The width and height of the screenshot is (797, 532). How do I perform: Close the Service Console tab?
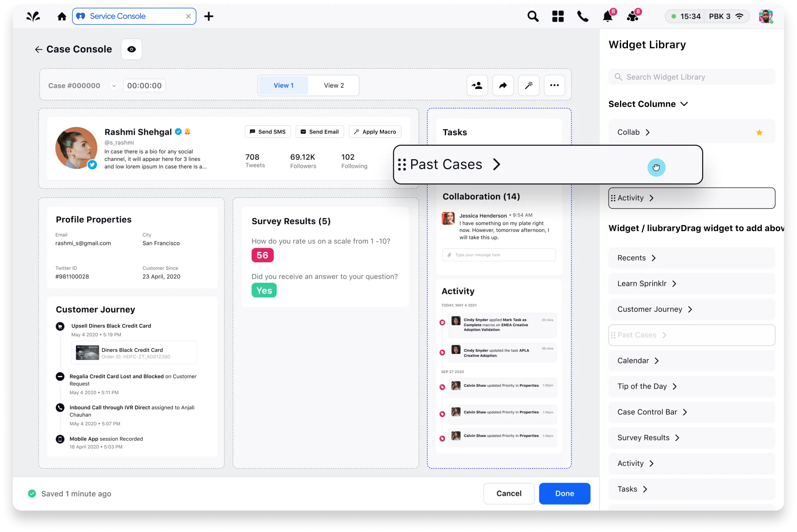point(188,16)
